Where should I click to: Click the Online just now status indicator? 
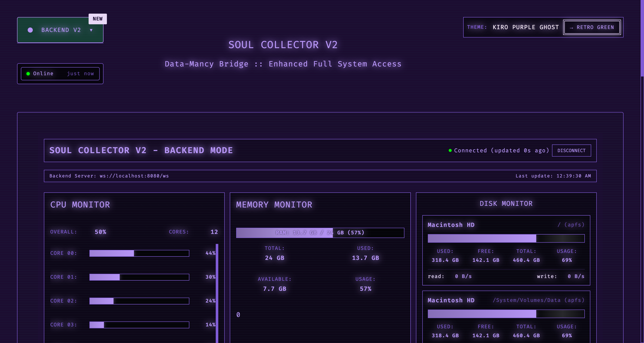click(60, 73)
